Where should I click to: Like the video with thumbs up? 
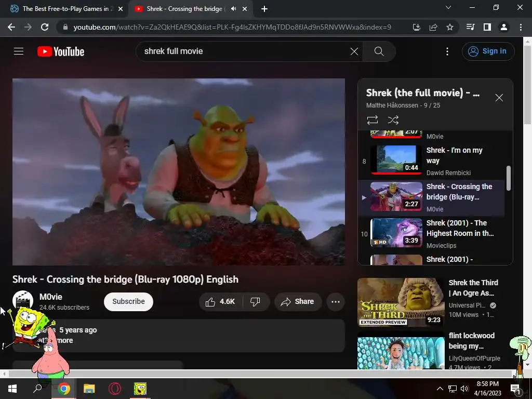point(220,302)
